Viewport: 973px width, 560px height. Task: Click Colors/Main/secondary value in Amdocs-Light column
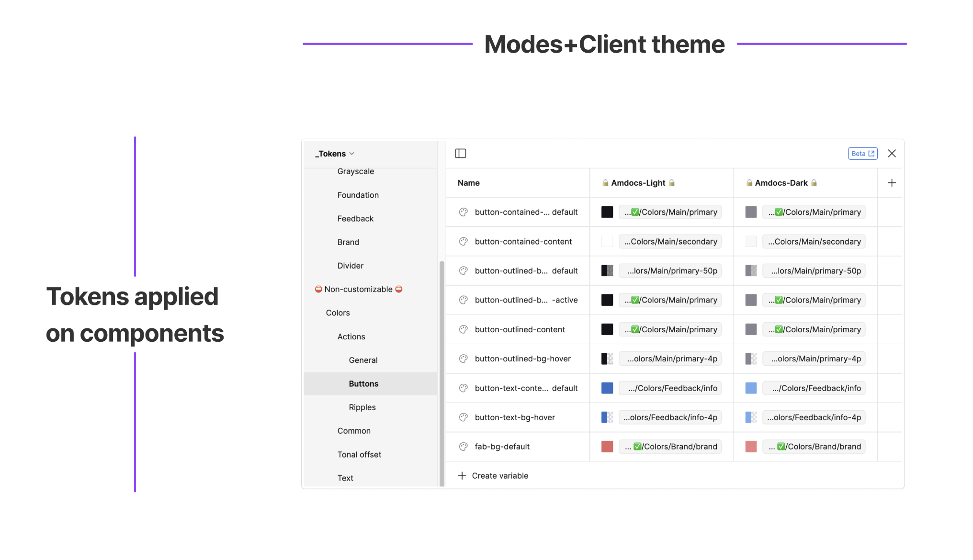[670, 242]
